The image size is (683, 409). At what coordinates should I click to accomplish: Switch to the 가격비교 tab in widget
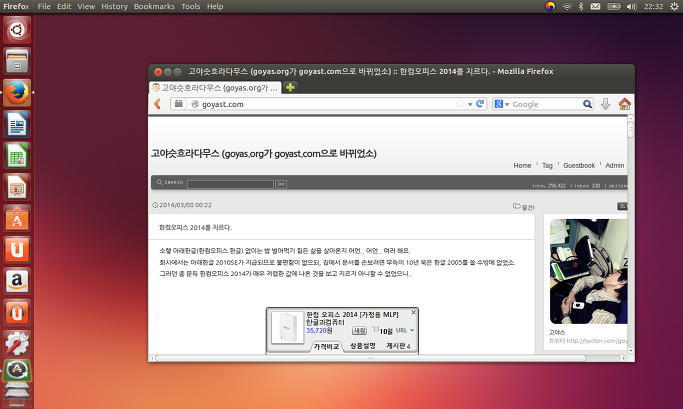(x=326, y=346)
